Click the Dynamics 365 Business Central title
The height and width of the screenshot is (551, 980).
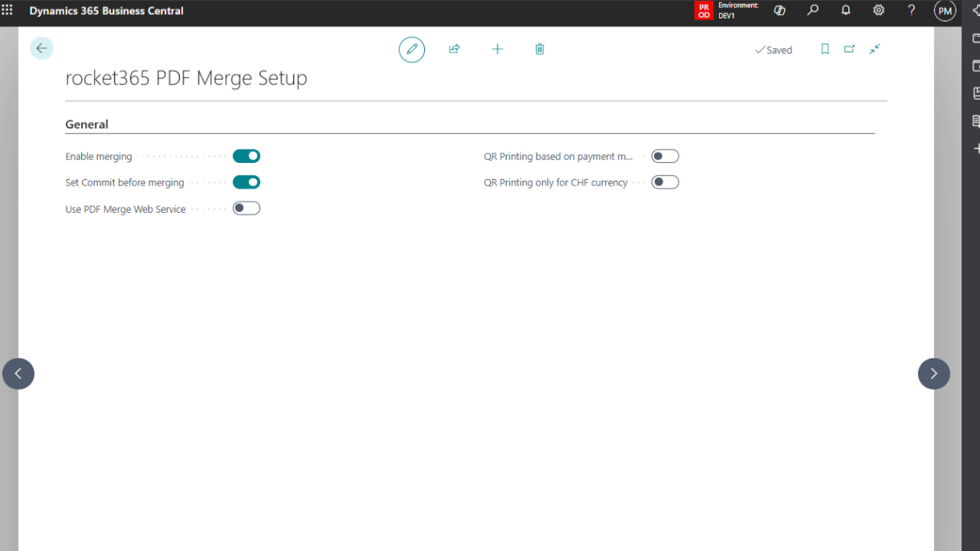click(106, 11)
